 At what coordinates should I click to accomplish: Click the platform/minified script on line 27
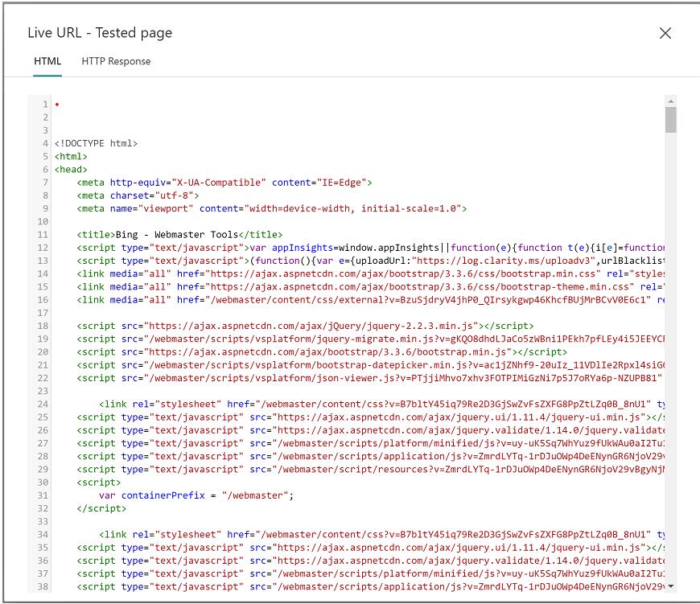[x=371, y=443]
